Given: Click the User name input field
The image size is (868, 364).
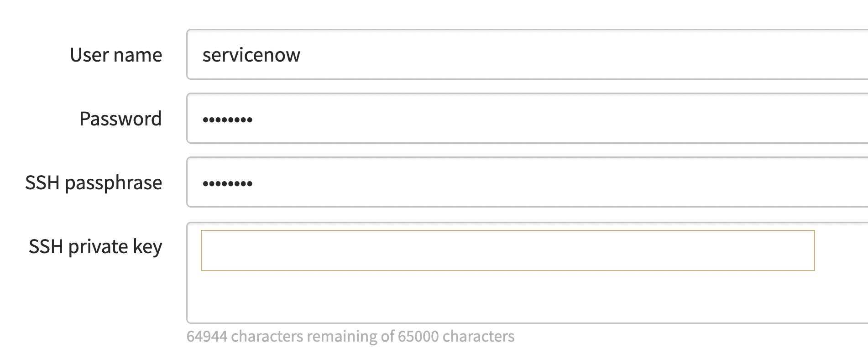Looking at the screenshot, I should (x=525, y=55).
